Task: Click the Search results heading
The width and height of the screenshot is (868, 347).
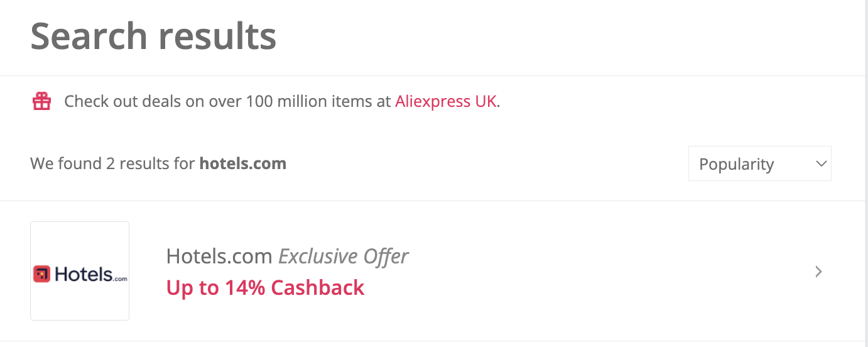Action: click(153, 36)
